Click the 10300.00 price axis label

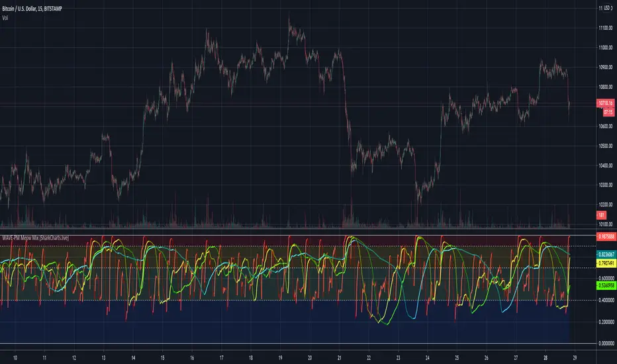click(x=606, y=185)
